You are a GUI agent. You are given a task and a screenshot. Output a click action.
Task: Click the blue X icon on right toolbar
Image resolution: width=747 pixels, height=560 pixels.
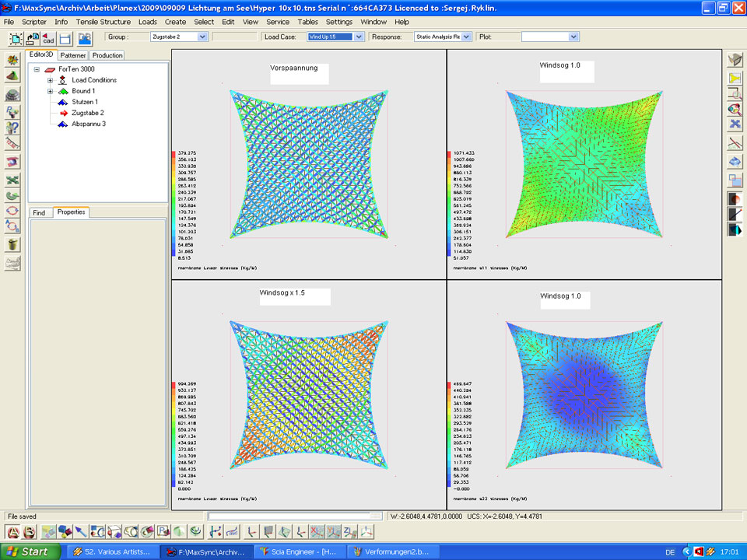tap(735, 124)
